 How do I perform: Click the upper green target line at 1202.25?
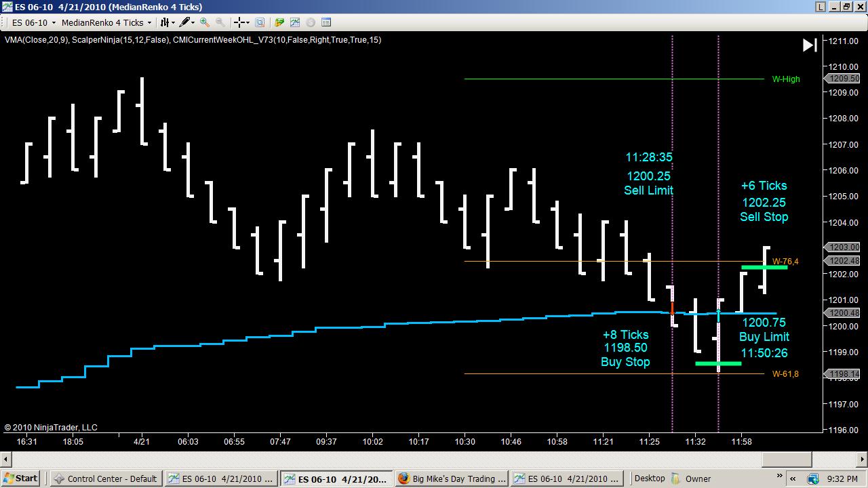(764, 267)
